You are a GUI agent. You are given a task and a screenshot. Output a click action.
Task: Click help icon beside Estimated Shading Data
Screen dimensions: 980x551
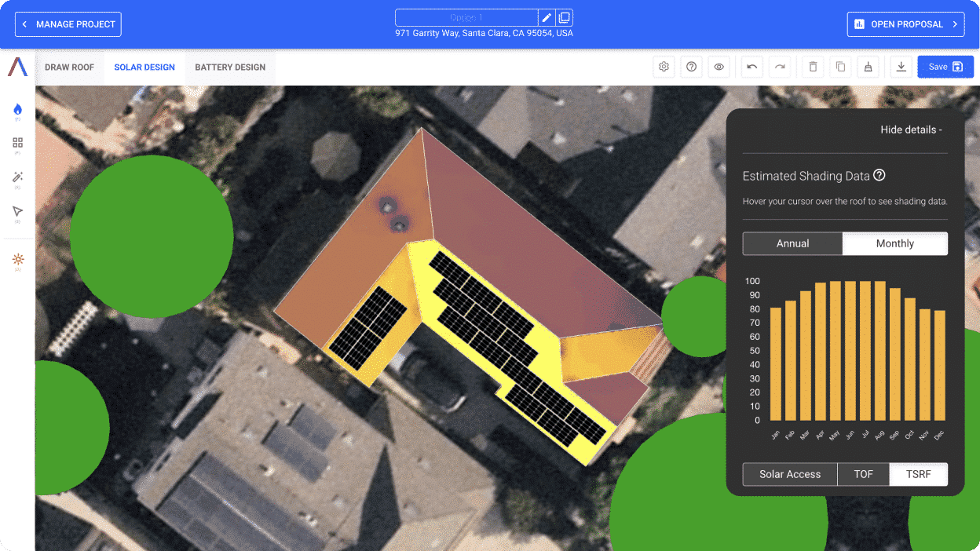click(x=879, y=176)
